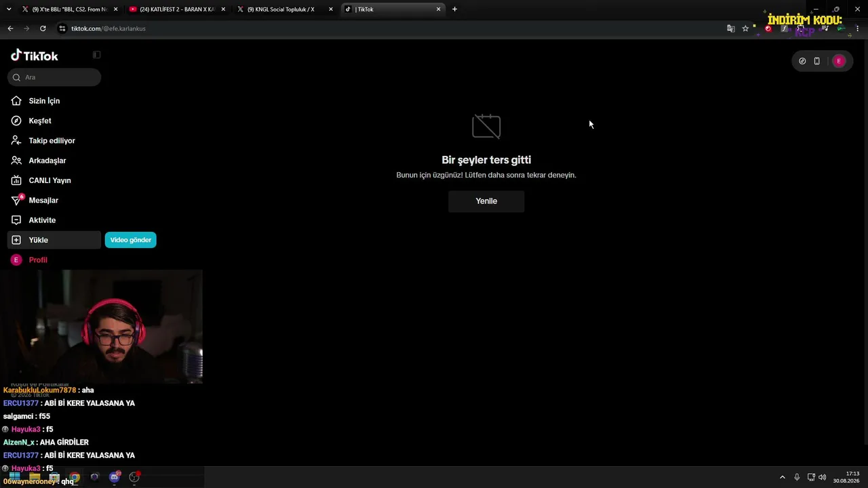Click the red circular extension icon
This screenshot has width=868, height=488.
(768, 28)
